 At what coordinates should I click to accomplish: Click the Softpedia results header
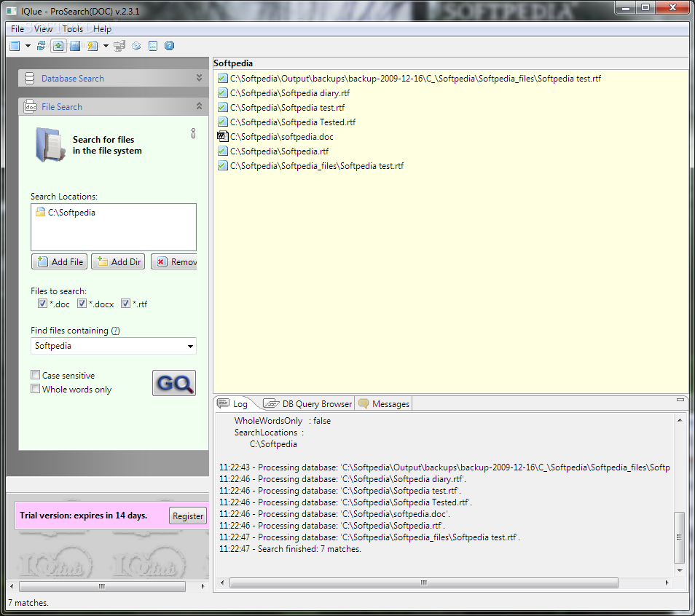point(233,63)
